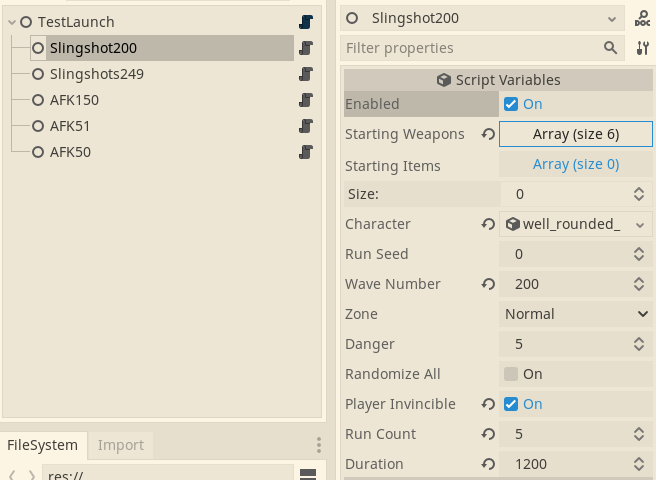This screenshot has height=480, width=656.
Task: Open script icon beside Slingshots249
Action: point(306,74)
